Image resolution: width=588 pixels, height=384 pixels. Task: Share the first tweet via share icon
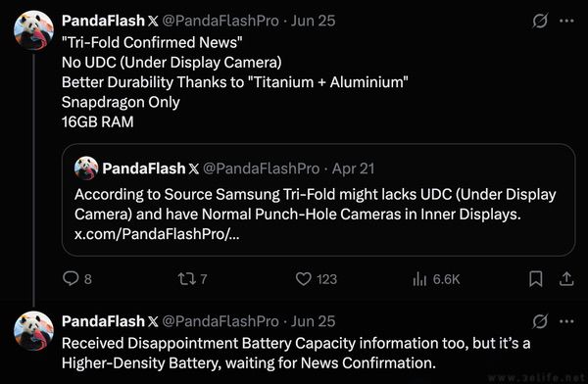coord(566,278)
